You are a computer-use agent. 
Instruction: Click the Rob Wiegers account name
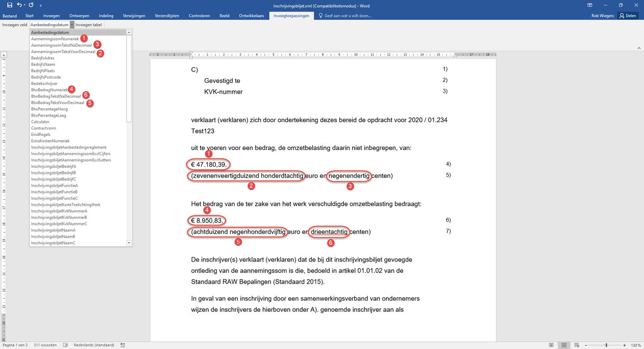point(602,16)
